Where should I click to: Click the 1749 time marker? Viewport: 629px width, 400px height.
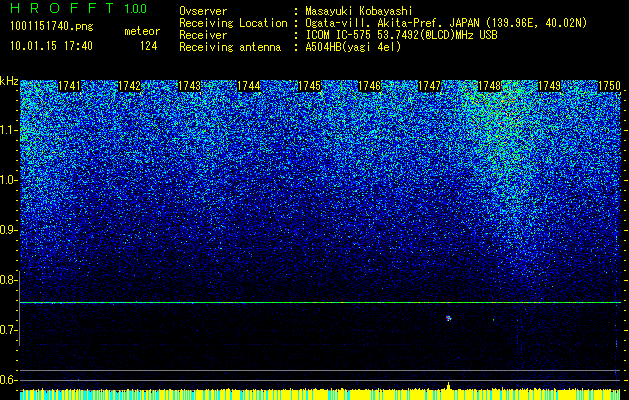pyautogui.click(x=549, y=86)
